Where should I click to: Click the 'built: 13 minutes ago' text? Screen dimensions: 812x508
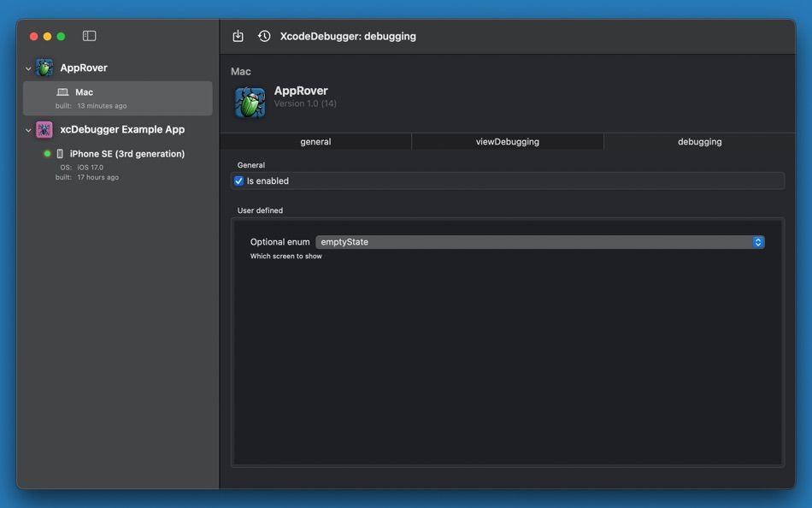[91, 106]
